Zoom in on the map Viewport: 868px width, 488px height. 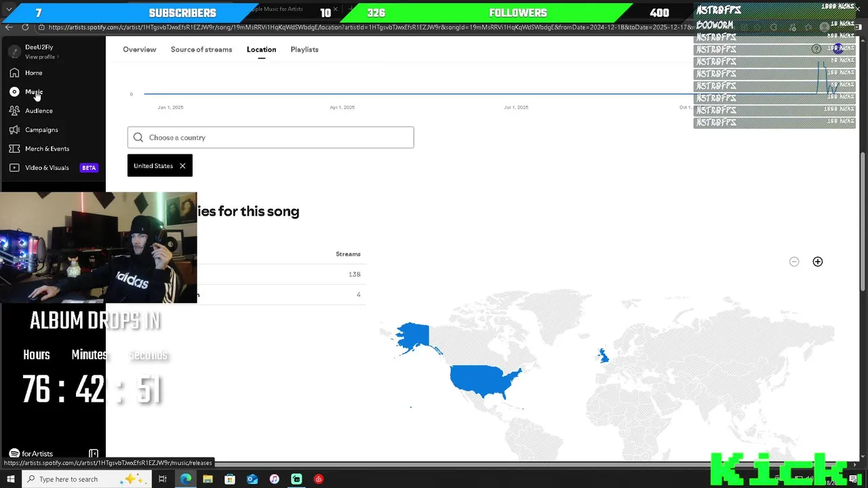[x=818, y=262]
